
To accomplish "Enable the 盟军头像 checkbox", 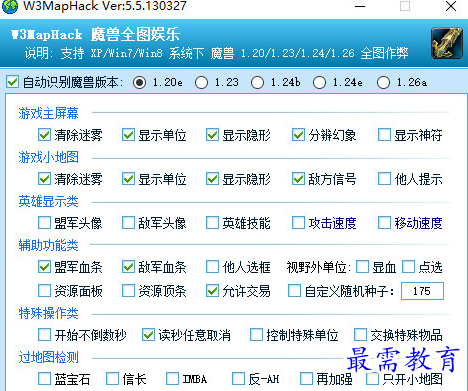I will [x=44, y=223].
